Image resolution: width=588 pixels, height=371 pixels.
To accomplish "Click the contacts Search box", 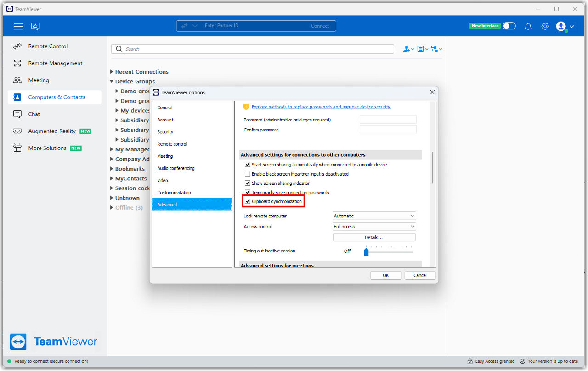I will 253,49.
